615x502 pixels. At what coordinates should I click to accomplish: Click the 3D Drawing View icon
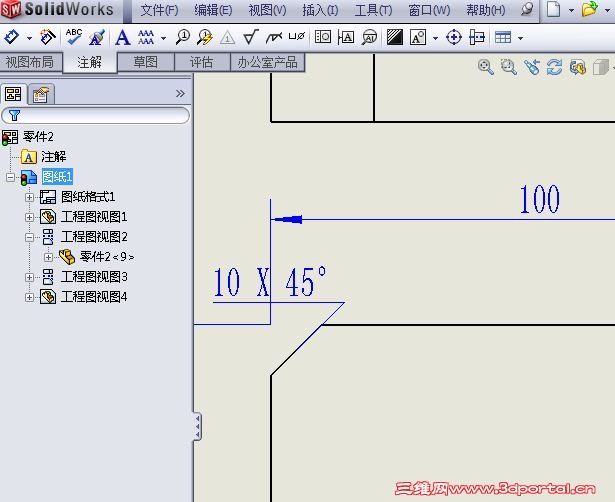point(578,67)
